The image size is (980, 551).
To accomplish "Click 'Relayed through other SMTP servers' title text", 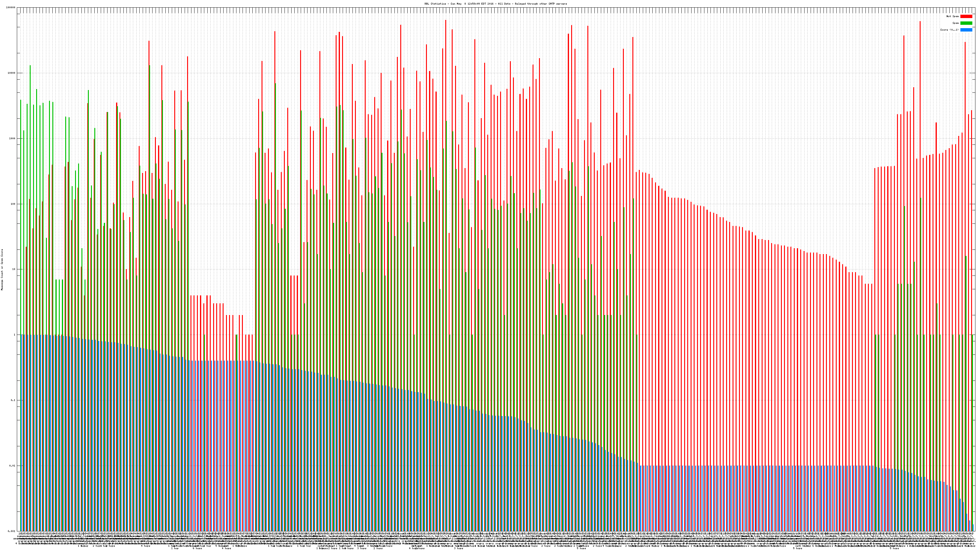I will (541, 4).
